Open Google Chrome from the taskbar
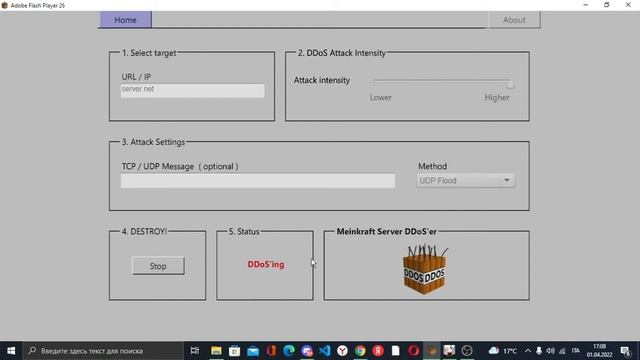Viewport: 640px width, 360px height. point(360,351)
